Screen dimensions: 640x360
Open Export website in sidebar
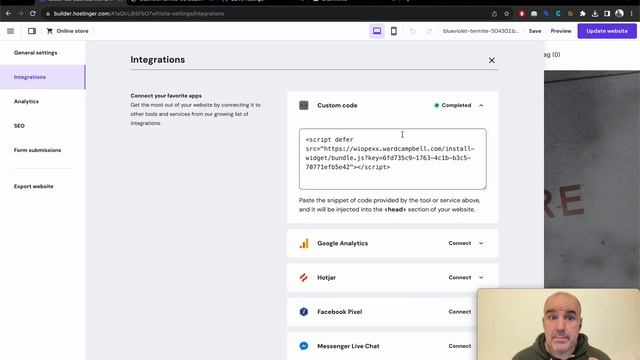(x=33, y=187)
